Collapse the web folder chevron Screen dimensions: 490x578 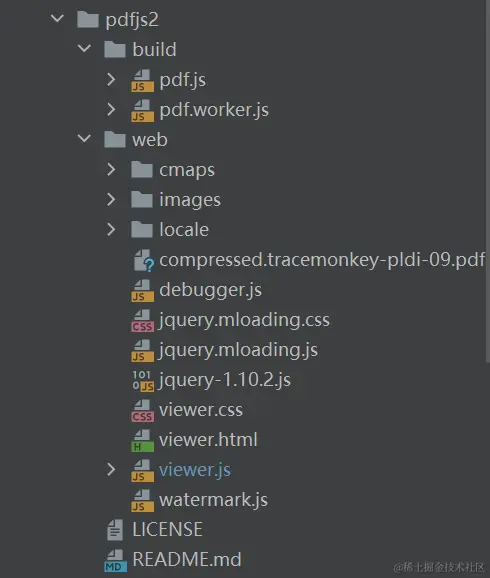84,138
